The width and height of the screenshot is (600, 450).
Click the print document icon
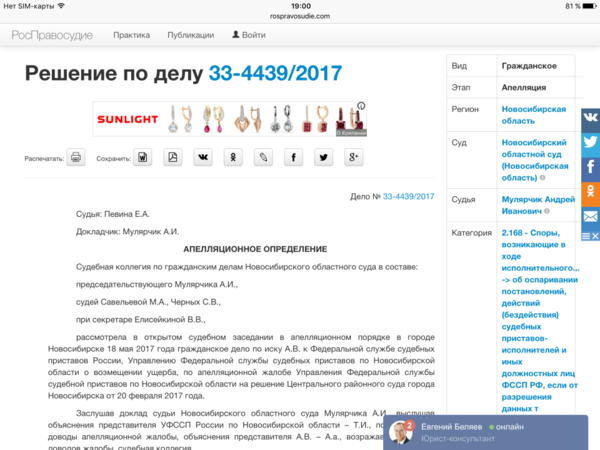pyautogui.click(x=76, y=158)
